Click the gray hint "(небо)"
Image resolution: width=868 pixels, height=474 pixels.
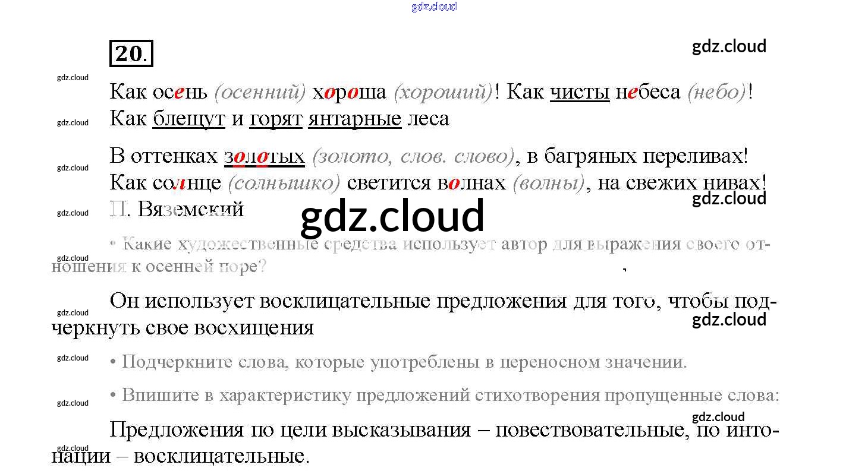click(x=716, y=93)
